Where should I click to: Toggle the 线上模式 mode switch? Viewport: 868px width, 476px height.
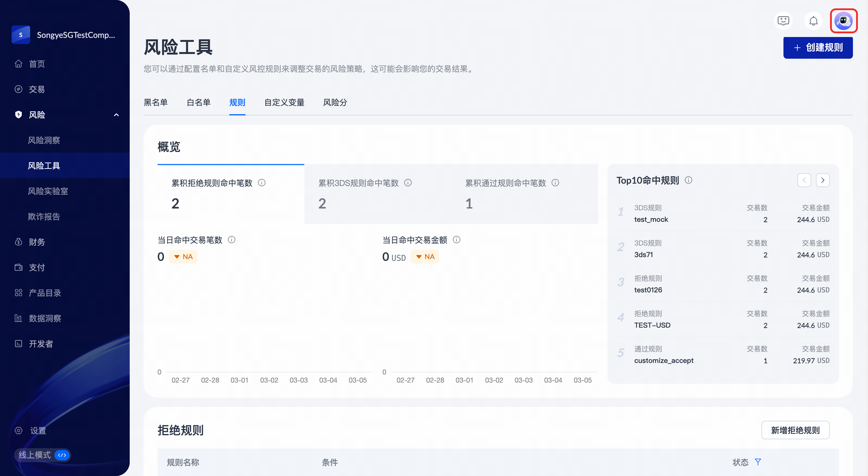click(x=62, y=455)
